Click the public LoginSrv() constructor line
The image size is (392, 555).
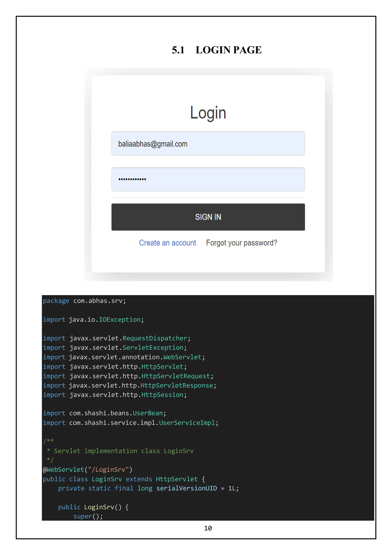pos(93,507)
